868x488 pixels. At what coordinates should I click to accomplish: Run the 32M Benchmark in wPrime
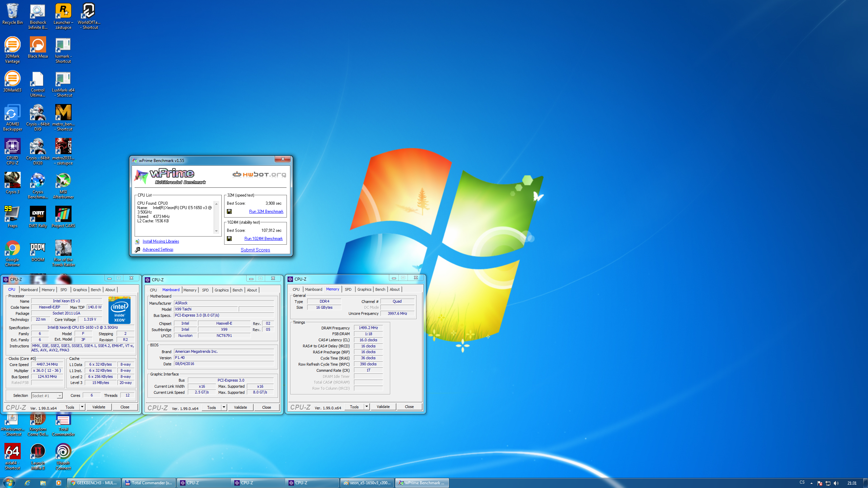(266, 211)
